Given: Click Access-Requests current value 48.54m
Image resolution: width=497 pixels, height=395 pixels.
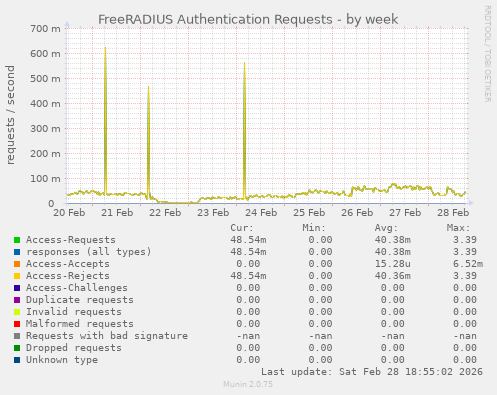Looking at the screenshot, I should [x=248, y=240].
